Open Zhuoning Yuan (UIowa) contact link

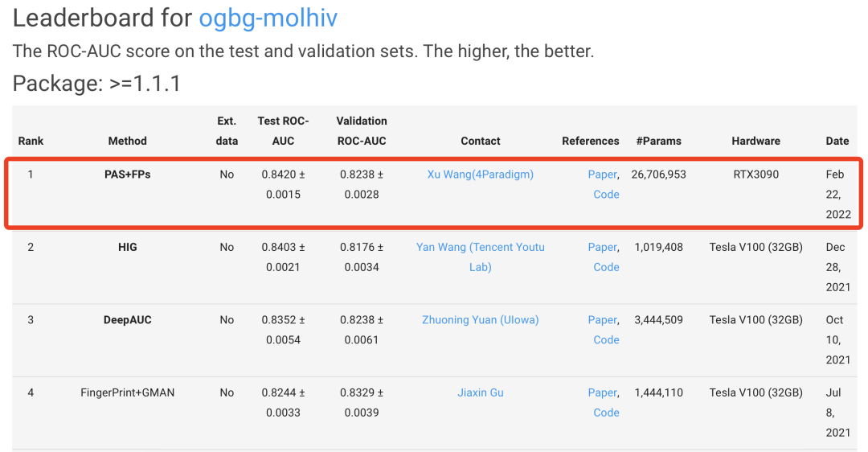click(480, 319)
